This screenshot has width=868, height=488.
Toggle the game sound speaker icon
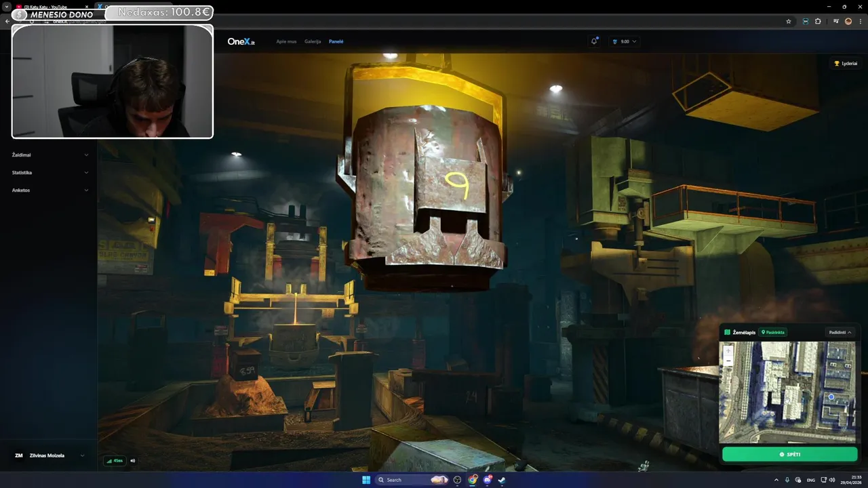(133, 461)
